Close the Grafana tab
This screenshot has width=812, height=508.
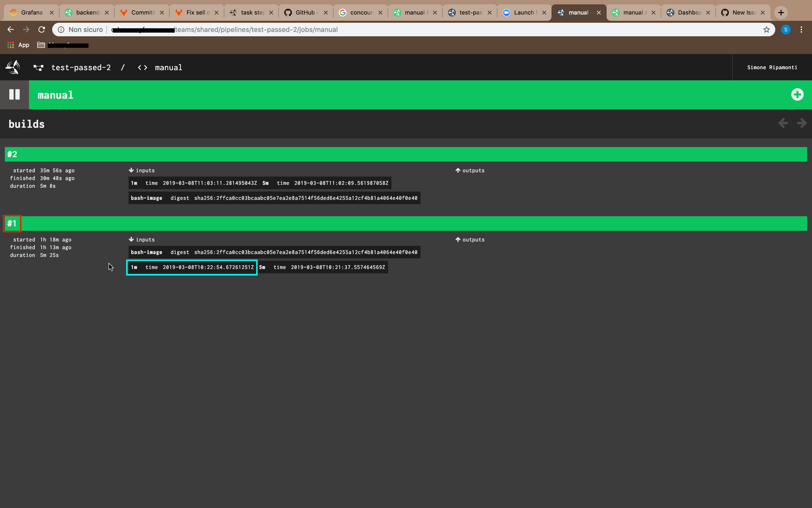click(52, 12)
